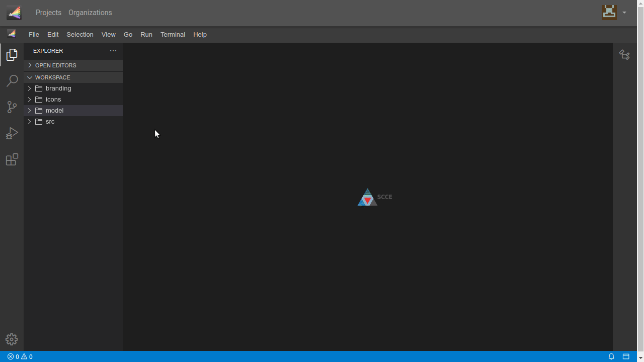
Task: Expand the Open Editors section
Action: [73, 65]
